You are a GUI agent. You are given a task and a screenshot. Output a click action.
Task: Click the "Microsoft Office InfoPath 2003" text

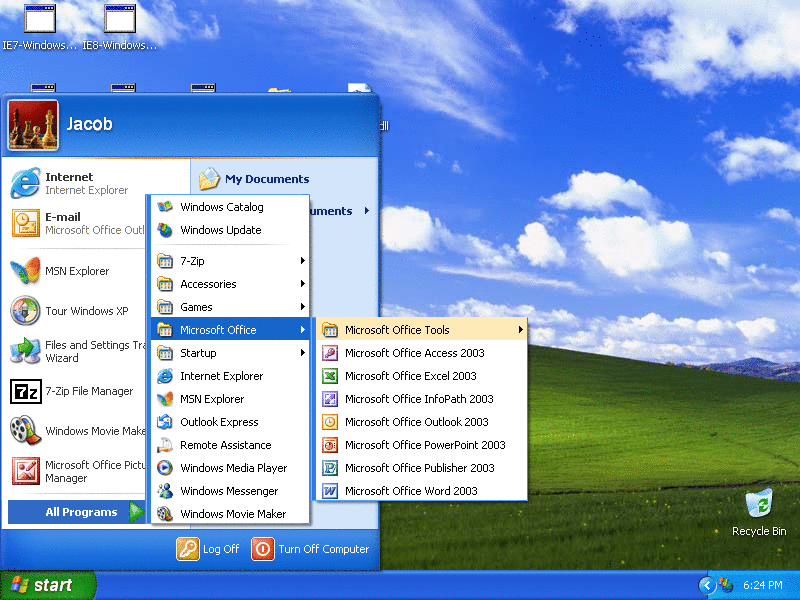419,399
